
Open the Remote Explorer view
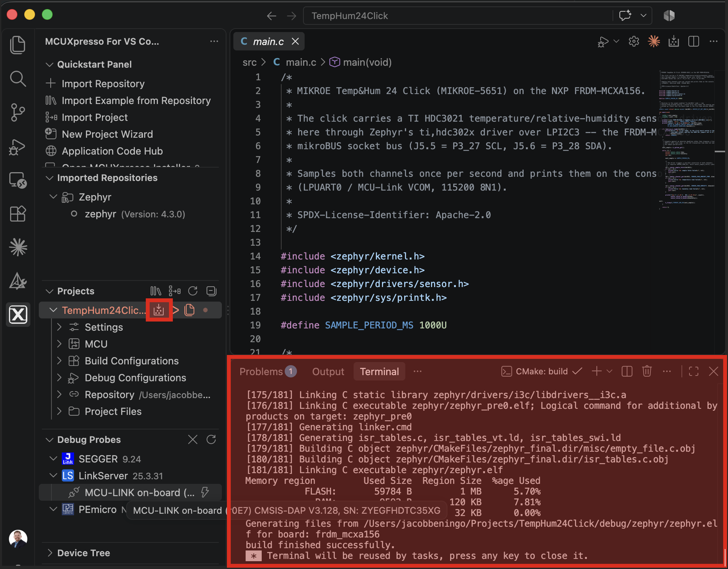(18, 180)
